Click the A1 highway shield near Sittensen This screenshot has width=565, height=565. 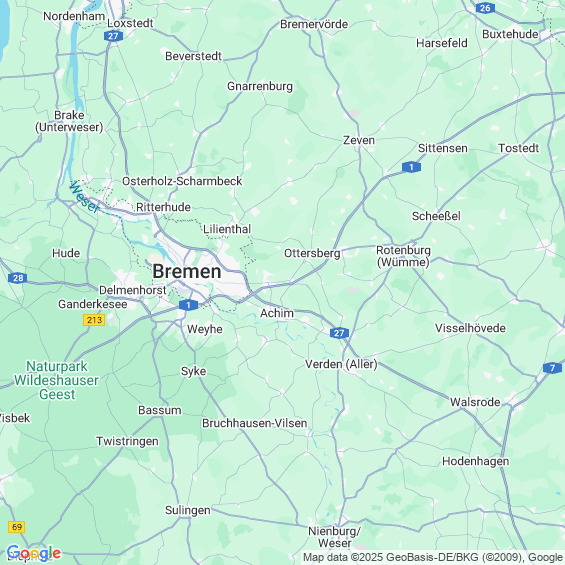[x=411, y=167]
